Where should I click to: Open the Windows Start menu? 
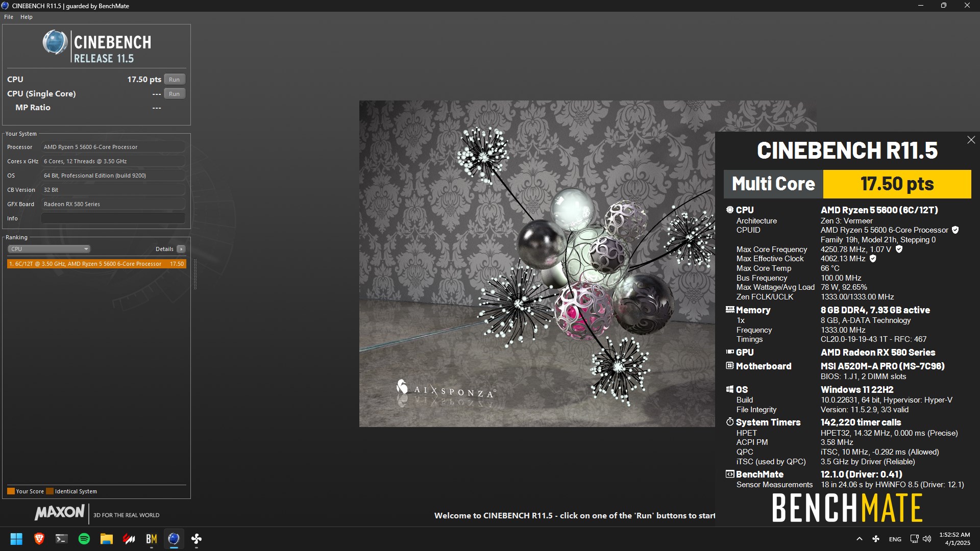[16, 539]
